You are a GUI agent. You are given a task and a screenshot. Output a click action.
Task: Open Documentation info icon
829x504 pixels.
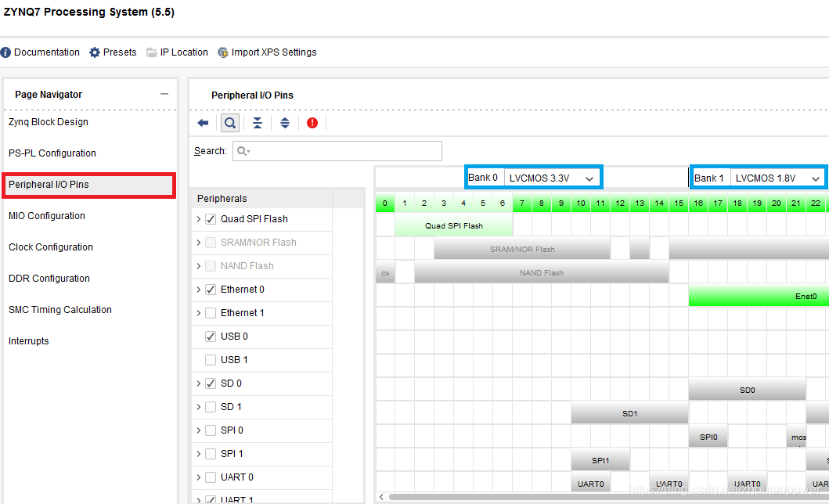click(5, 52)
